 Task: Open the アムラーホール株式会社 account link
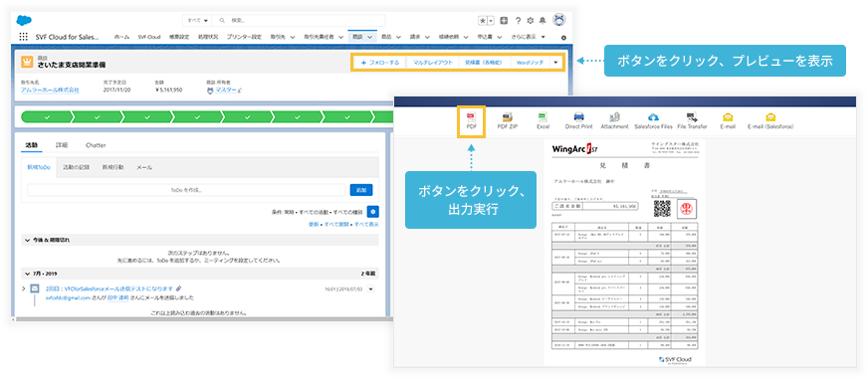tap(50, 90)
